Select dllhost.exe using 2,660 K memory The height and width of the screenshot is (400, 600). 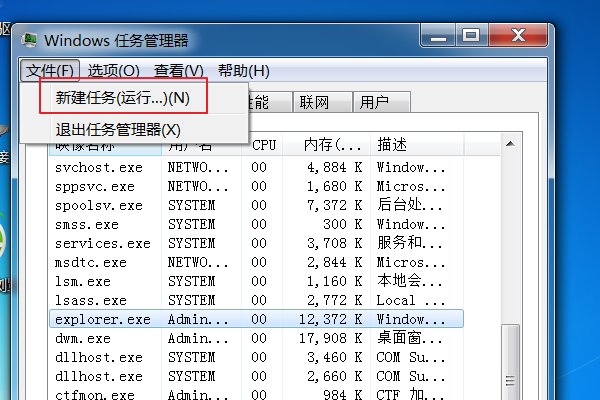pyautogui.click(x=256, y=376)
